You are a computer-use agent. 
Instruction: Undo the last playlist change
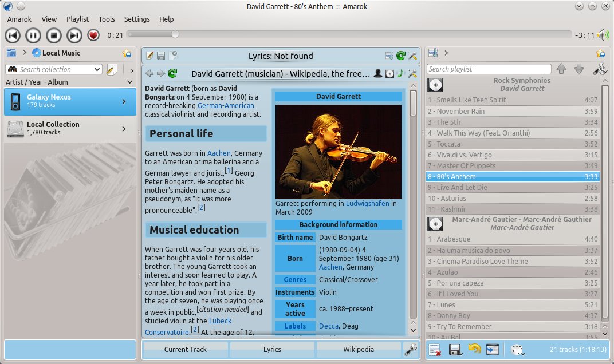475,349
